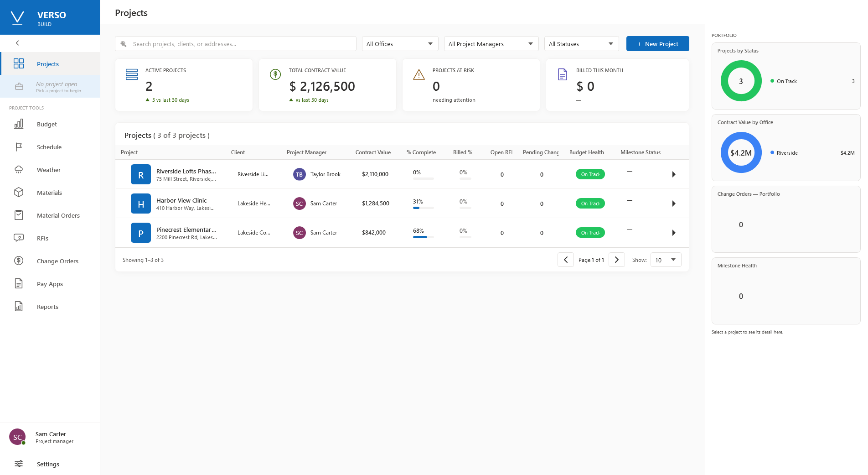Viewport: 868px width, 475px height.
Task: Click the RFIs question bubble icon
Action: (19, 238)
